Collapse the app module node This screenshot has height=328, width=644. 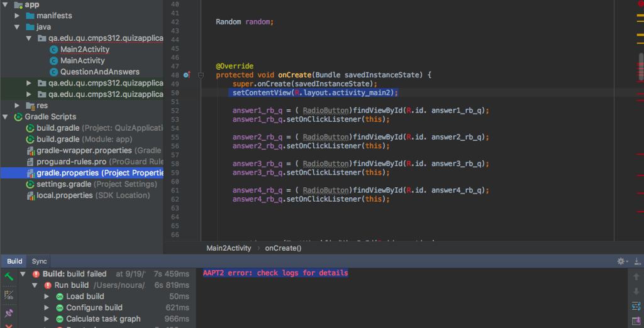click(x=5, y=5)
